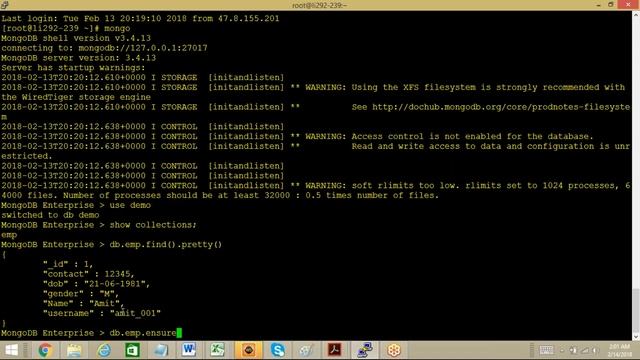Click the 'Server has startup warnings:' line
The height and width of the screenshot is (360, 640).
[x=73, y=67]
